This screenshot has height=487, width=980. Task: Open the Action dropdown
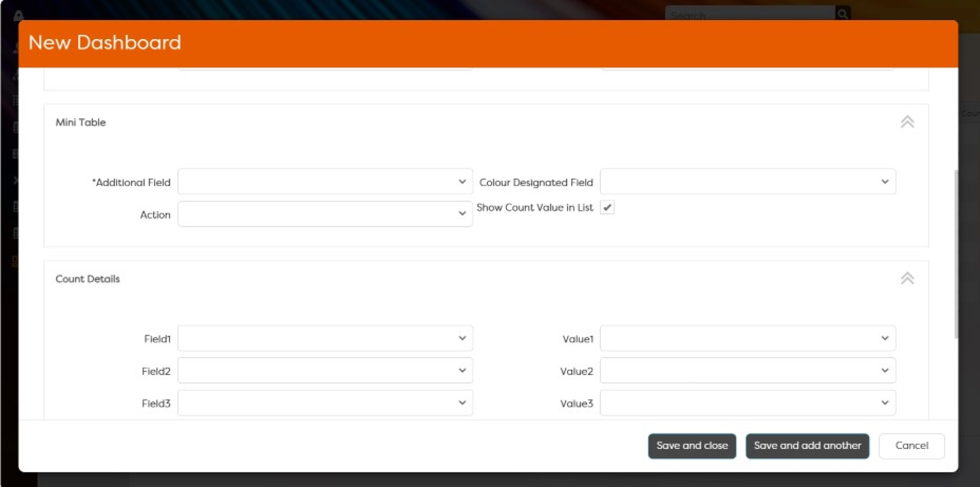tap(325, 214)
